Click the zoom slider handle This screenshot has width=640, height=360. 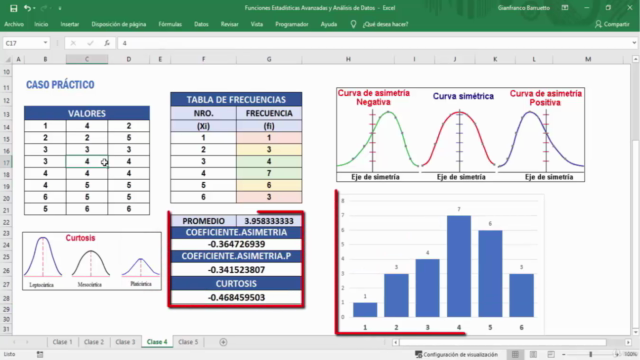(591, 354)
